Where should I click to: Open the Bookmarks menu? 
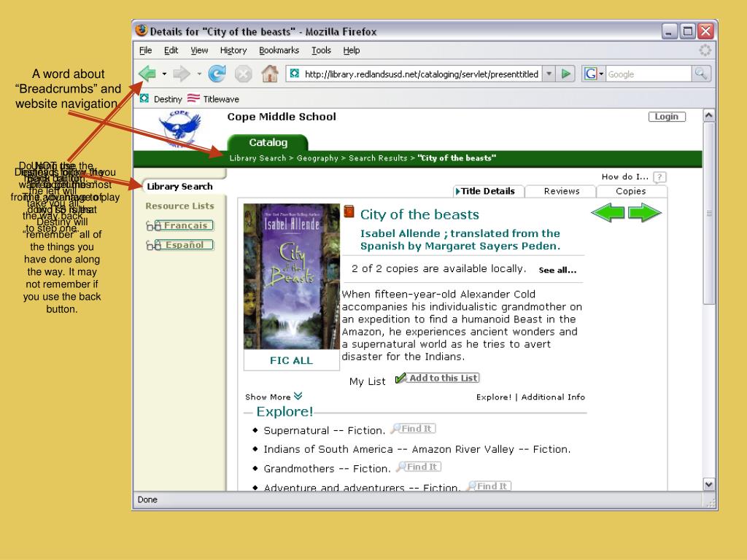(279, 50)
